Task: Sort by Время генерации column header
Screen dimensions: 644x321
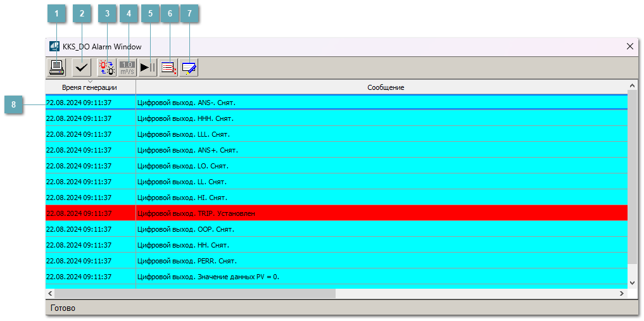Action: click(x=89, y=87)
